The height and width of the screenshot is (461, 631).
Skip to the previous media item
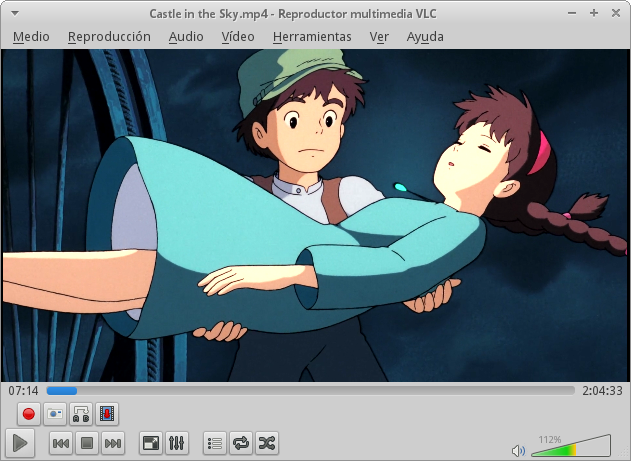pyautogui.click(x=61, y=443)
